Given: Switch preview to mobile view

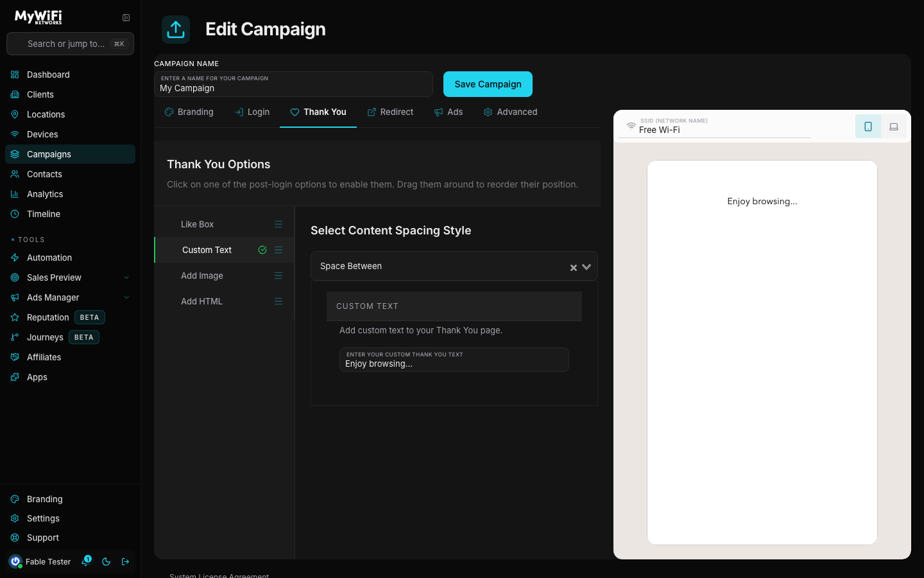Looking at the screenshot, I should (x=868, y=127).
